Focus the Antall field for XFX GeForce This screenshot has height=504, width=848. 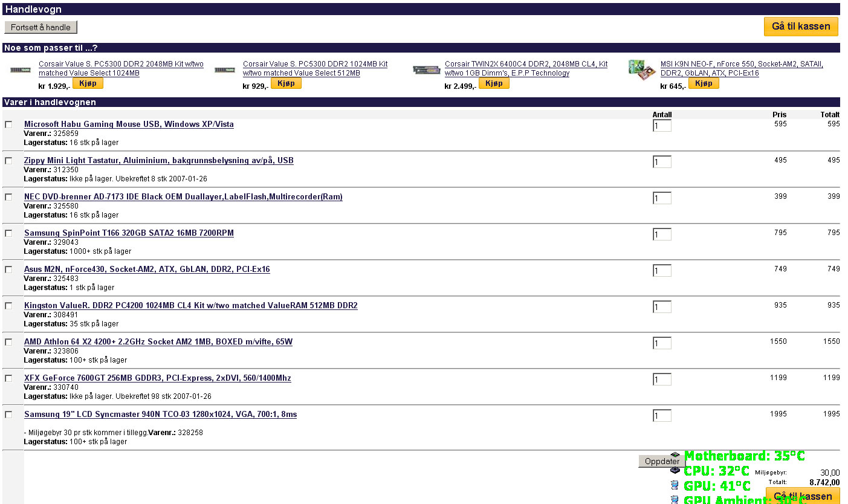[x=662, y=380]
